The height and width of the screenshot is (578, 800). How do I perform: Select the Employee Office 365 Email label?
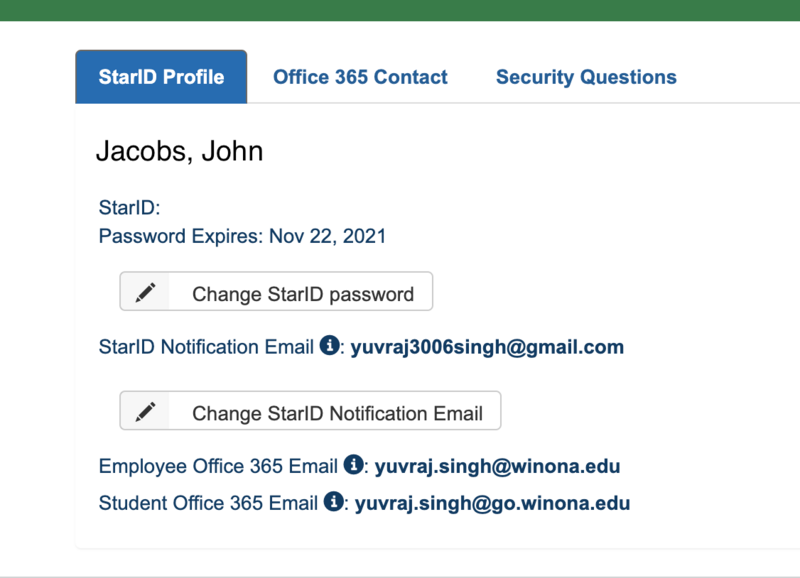219,466
